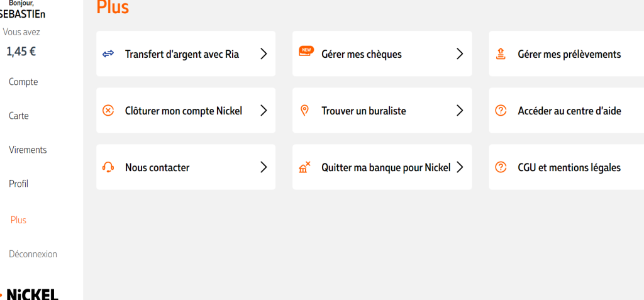Click the cheque icon with NEW badge
The image size is (644, 300).
coord(306,53)
